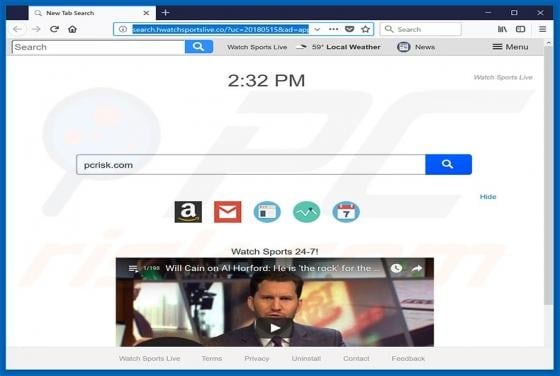This screenshot has width=560, height=376.
Task: Click the main search field containing pcrisk.com
Action: click(251, 165)
